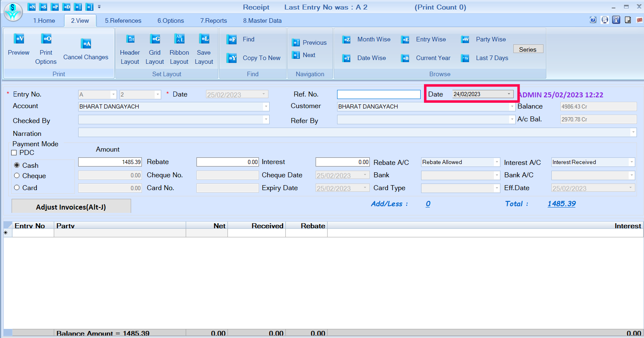Expand the Checked By dropdown
Image resolution: width=644 pixels, height=338 pixels.
click(266, 119)
